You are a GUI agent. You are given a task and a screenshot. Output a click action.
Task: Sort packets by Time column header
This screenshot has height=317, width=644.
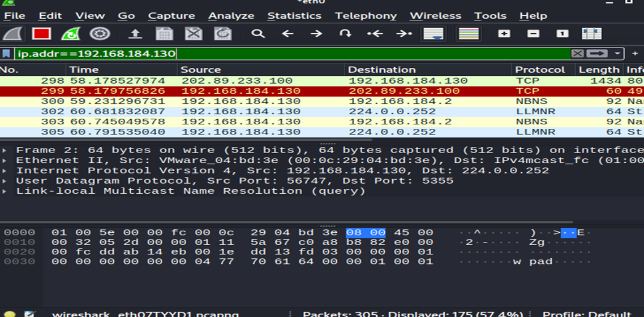[x=122, y=70]
